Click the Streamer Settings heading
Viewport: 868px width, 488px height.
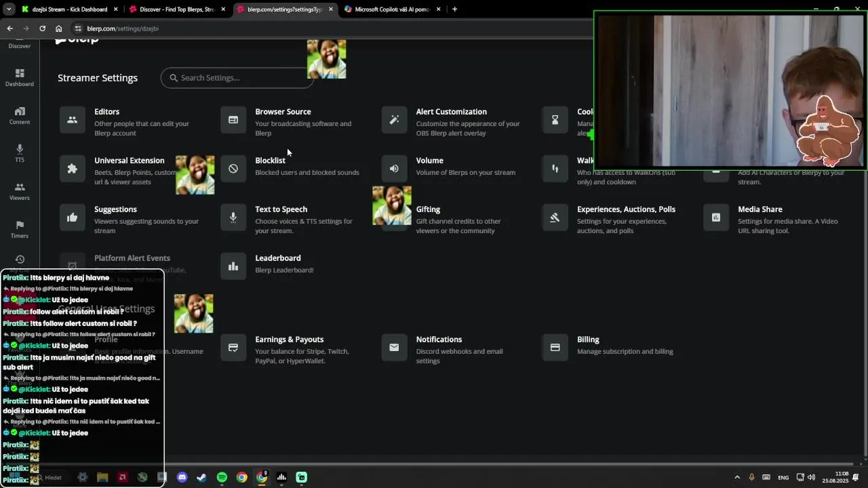tap(98, 78)
